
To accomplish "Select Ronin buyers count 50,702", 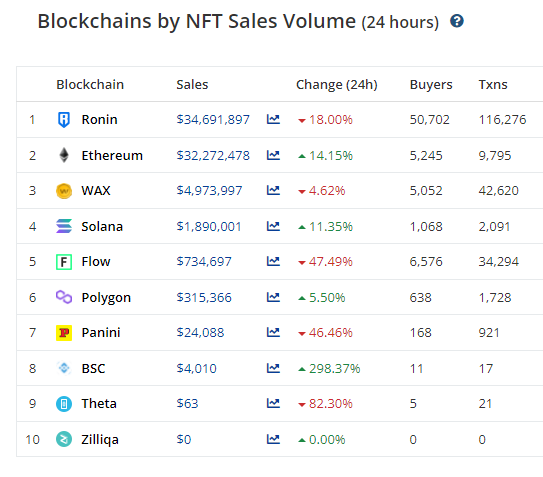I will coord(429,120).
